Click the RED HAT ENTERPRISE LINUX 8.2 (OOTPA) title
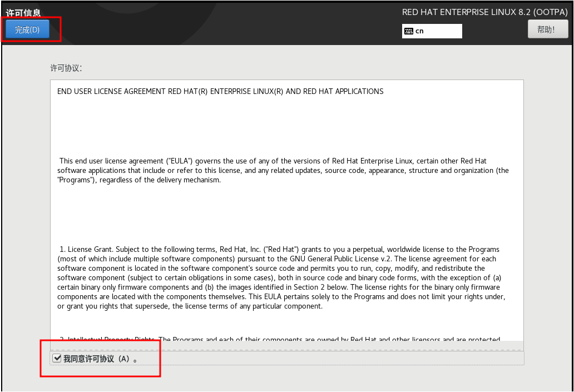574x392 pixels. pos(484,12)
